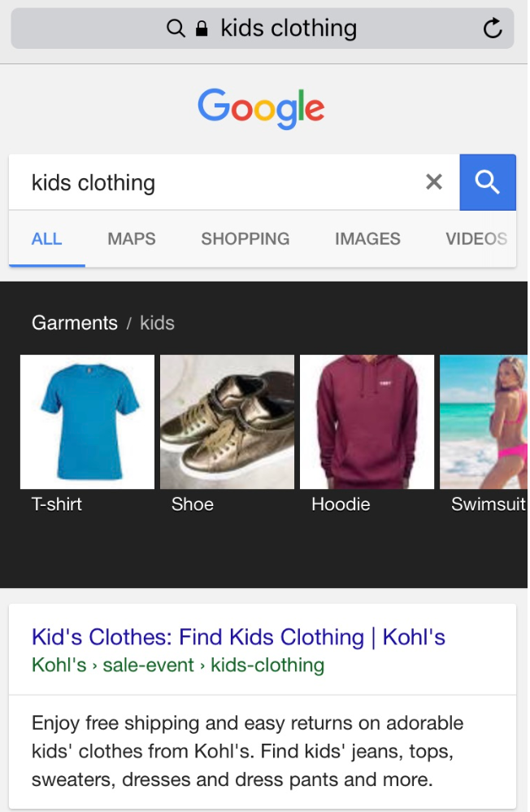Click the blue search button
The height and width of the screenshot is (812, 530).
pyautogui.click(x=488, y=182)
